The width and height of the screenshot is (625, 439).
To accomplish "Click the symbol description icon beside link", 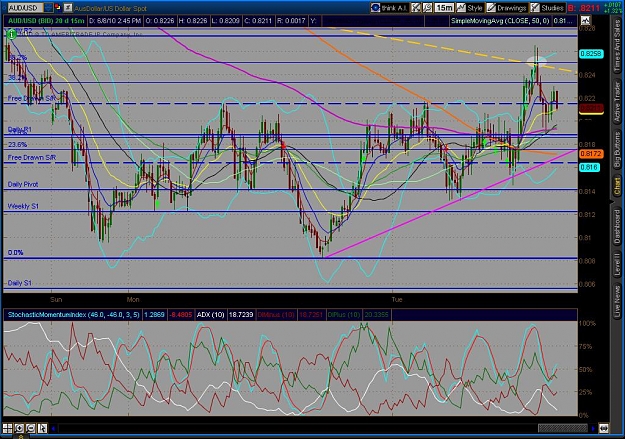I will click(x=68, y=7).
